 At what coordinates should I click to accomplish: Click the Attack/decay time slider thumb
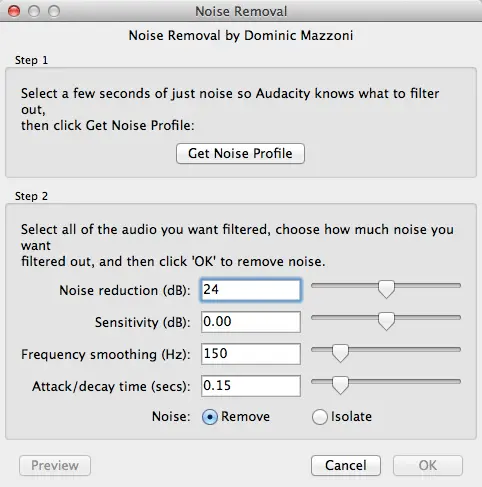pos(340,385)
